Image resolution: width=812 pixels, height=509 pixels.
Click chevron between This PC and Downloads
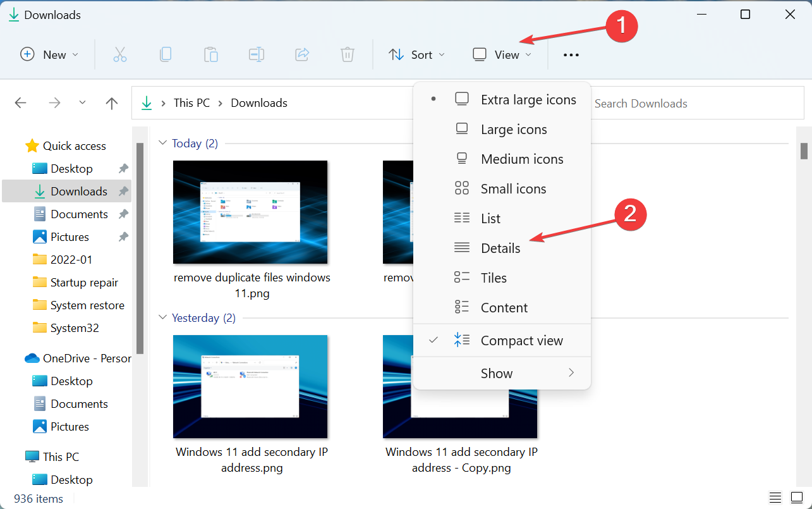[221, 103]
